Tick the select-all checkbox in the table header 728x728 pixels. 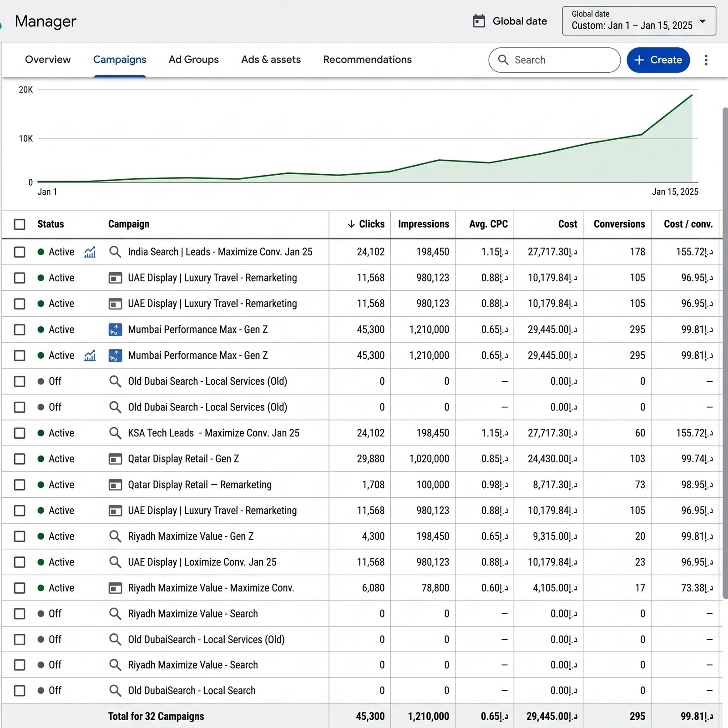pos(20,224)
